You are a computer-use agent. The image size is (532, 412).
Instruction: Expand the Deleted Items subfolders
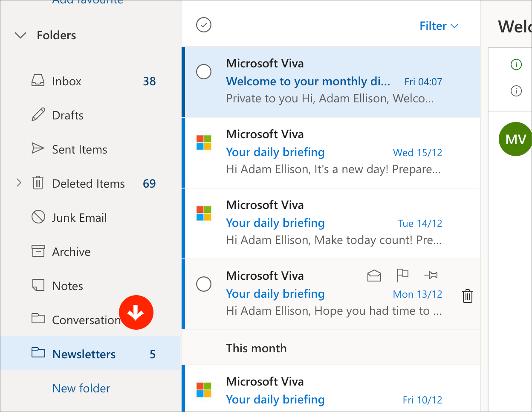tap(19, 183)
